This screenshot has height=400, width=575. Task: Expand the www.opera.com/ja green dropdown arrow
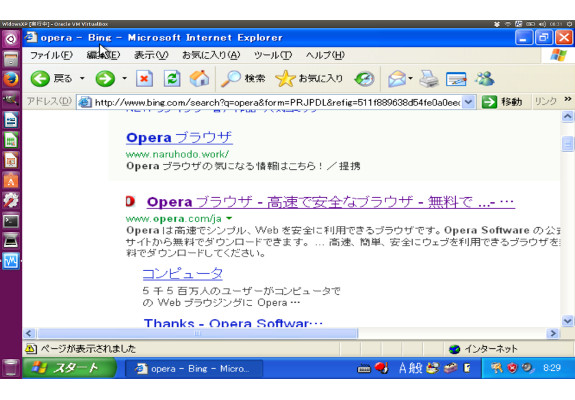[x=229, y=219]
